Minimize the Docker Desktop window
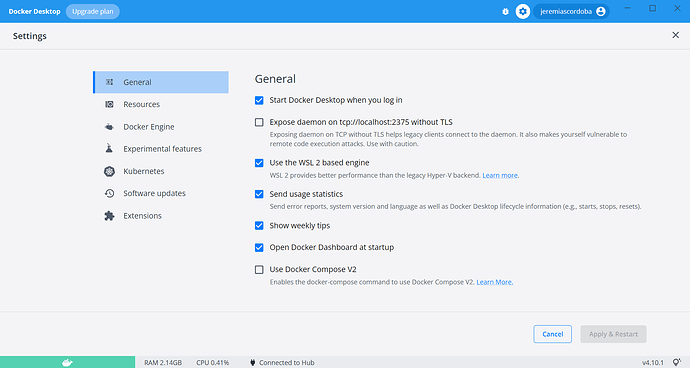This screenshot has height=368, width=690. 628,8
